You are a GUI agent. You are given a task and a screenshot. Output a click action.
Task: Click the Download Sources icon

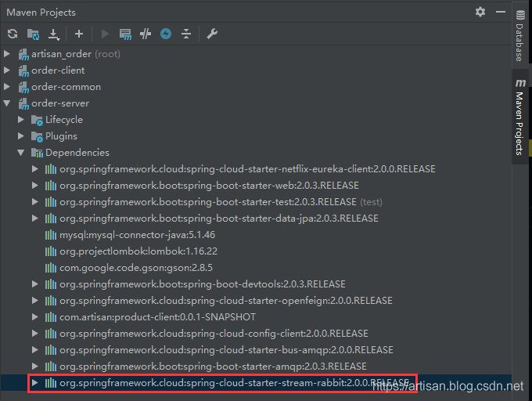pyautogui.click(x=54, y=34)
